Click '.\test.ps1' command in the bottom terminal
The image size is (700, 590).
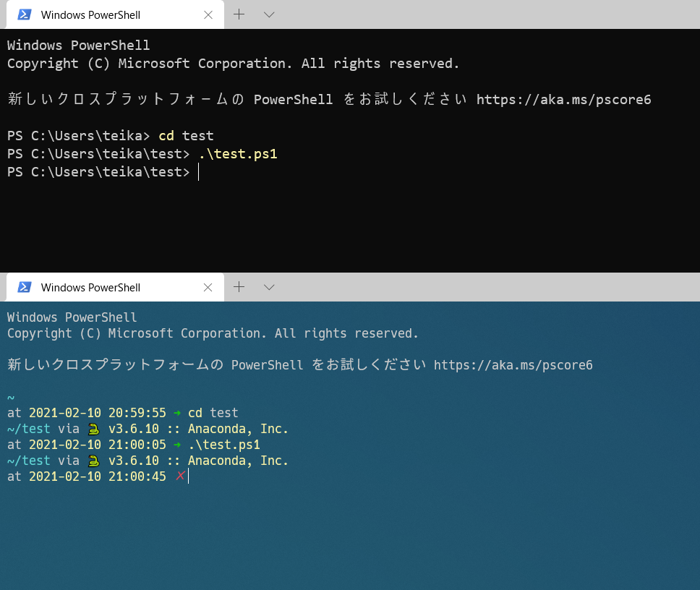[224, 445]
